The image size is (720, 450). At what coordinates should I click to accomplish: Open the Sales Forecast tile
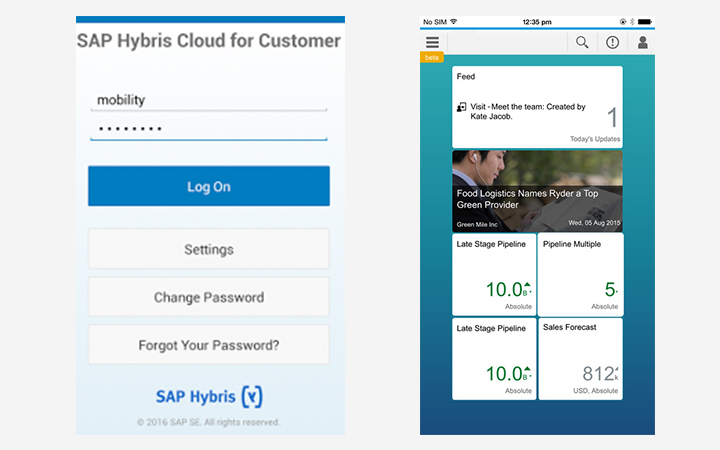[580, 359]
